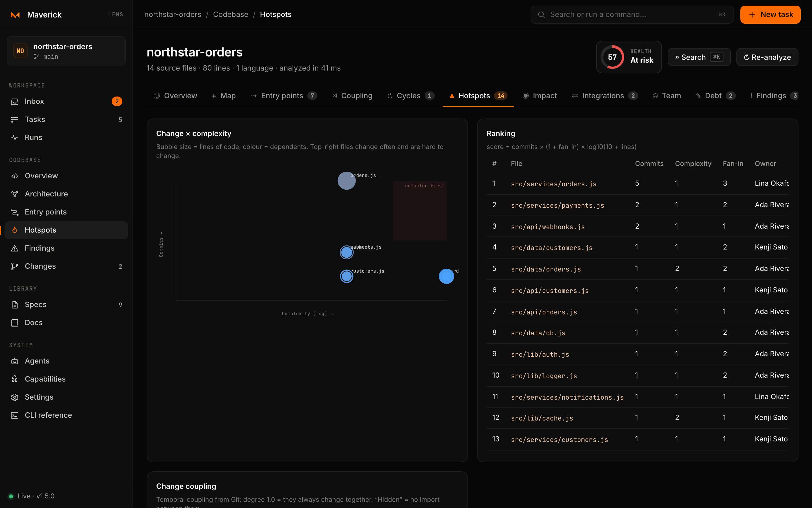Image resolution: width=812 pixels, height=508 pixels.
Task: Click the Runs pulse icon
Action: tap(15, 138)
